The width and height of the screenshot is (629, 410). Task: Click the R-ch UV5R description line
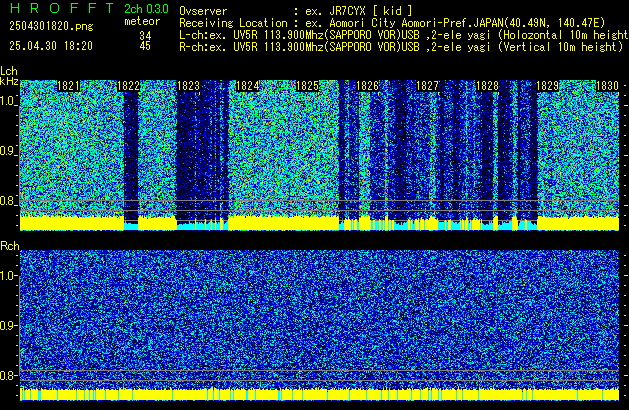pyautogui.click(x=401, y=47)
